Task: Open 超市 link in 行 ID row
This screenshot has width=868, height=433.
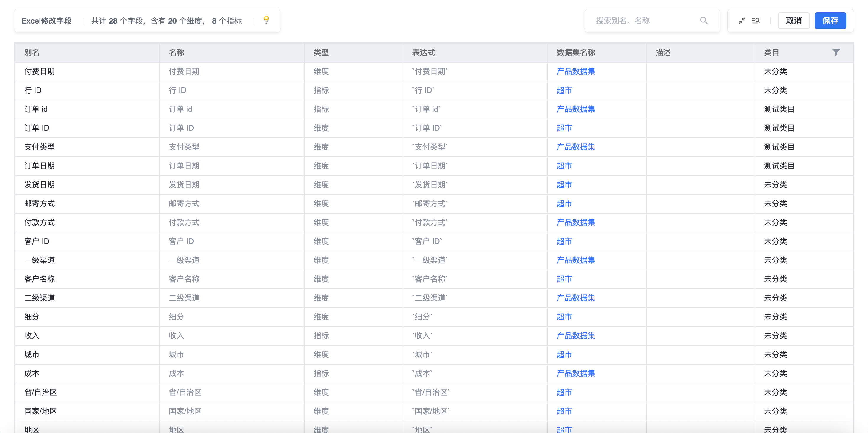Action: [564, 90]
